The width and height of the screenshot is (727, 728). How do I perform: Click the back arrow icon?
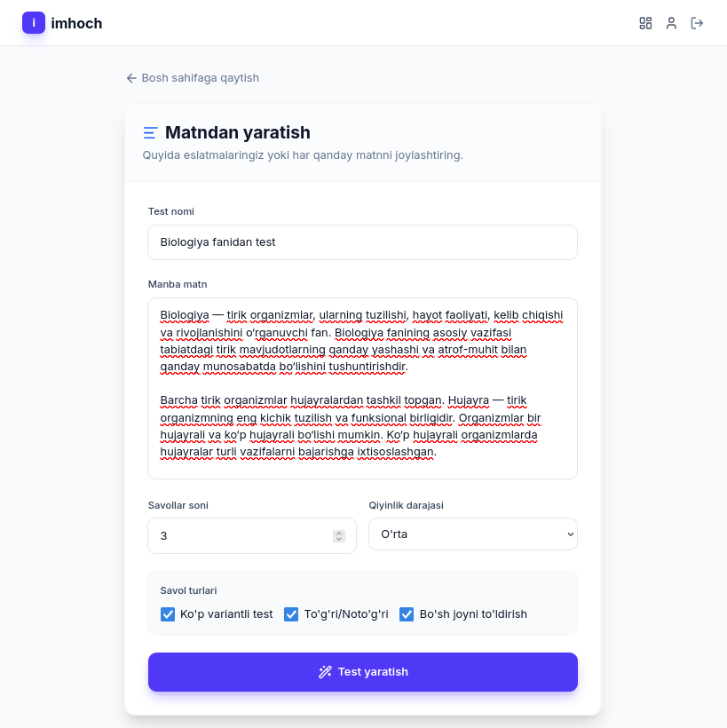click(131, 78)
